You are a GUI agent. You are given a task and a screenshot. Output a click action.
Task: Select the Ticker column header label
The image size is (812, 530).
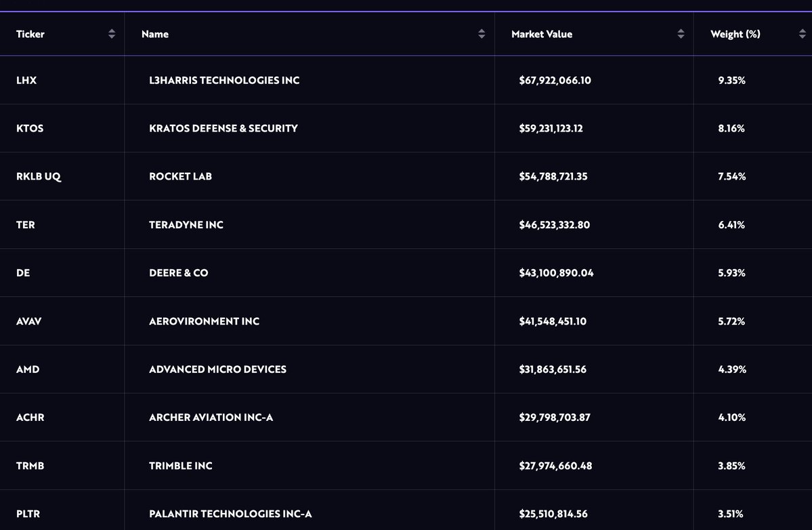(x=30, y=34)
